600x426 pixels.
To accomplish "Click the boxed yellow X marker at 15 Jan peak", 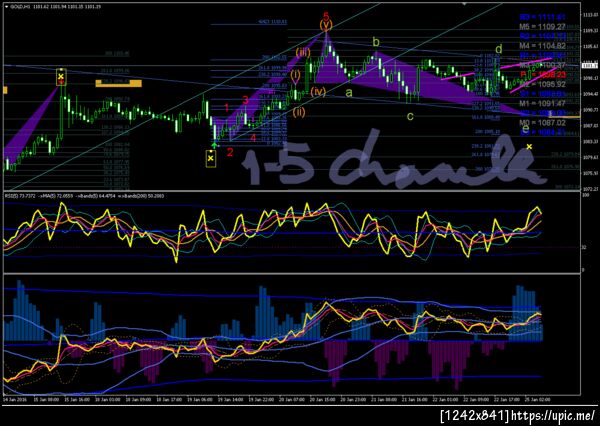I will 61,77.
